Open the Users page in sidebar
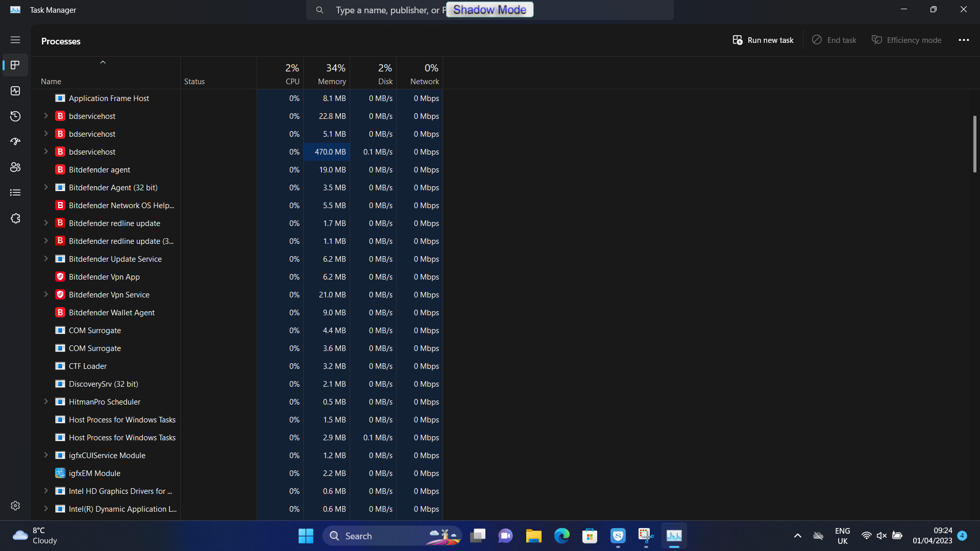This screenshot has height=551, width=980. click(x=15, y=167)
